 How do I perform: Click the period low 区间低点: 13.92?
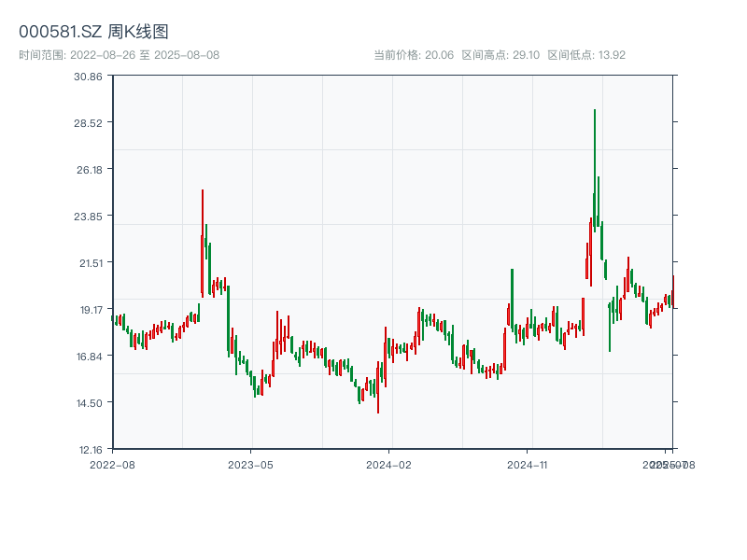click(586, 55)
